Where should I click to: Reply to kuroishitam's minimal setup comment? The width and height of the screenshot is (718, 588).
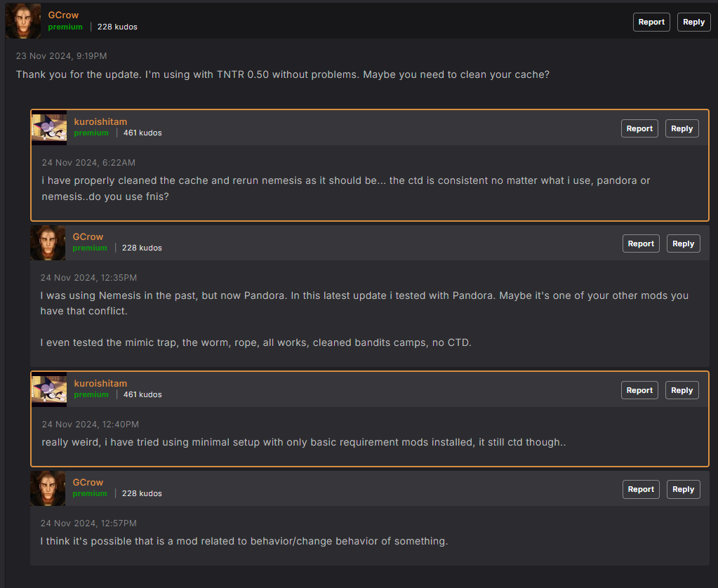(682, 390)
